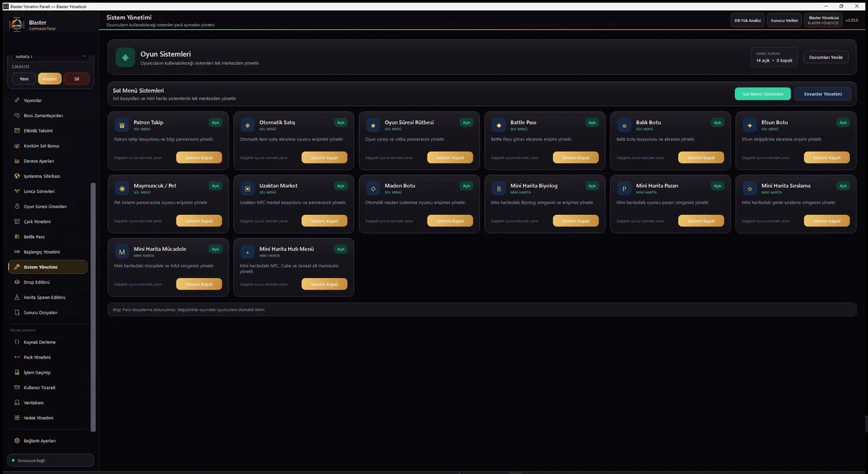868x474 pixels.
Task: Click the Açık badge on Uzaktan Market
Action: pyautogui.click(x=340, y=186)
